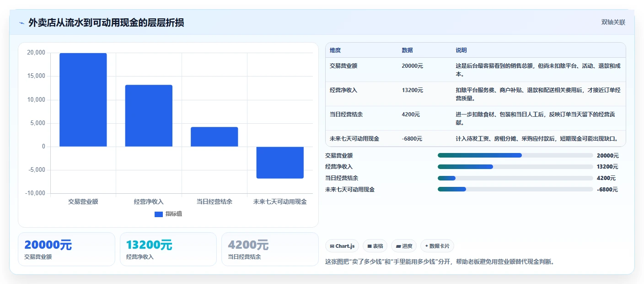Image resolution: width=644 pixels, height=284 pixels.
Task: Click the negative 未来七天可动用现金 bar
Action: click(x=280, y=163)
